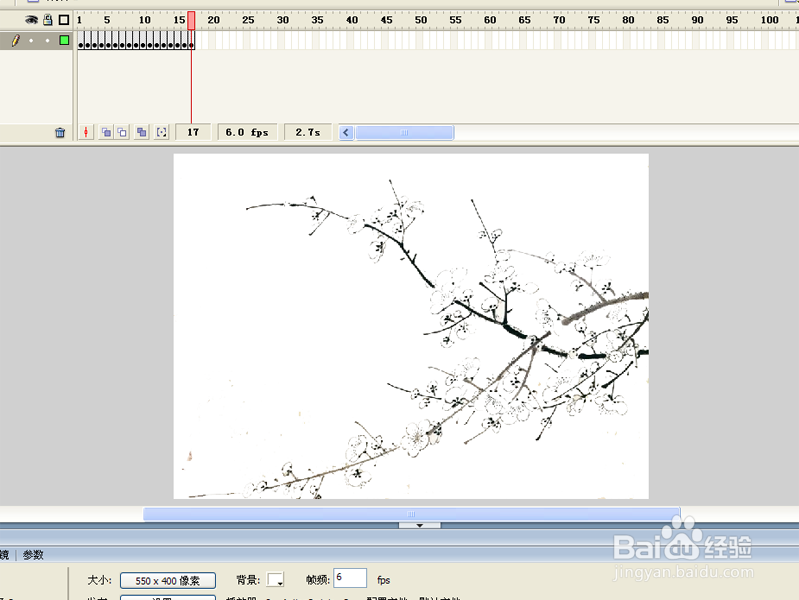Enable onion skin outlines button

click(122, 133)
